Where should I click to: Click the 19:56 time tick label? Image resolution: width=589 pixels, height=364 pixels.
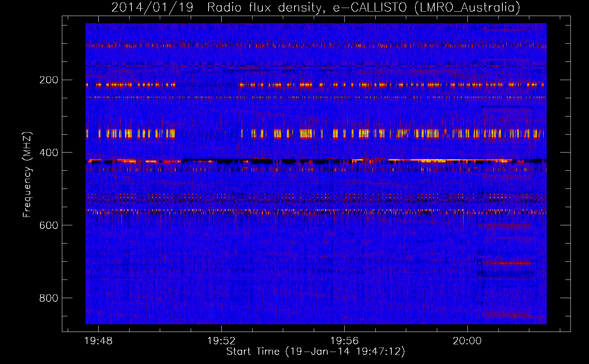(344, 341)
